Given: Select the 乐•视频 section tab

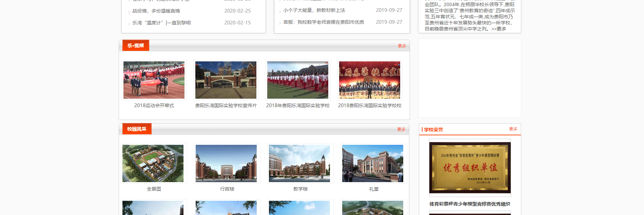Looking at the screenshot, I should pos(136,45).
